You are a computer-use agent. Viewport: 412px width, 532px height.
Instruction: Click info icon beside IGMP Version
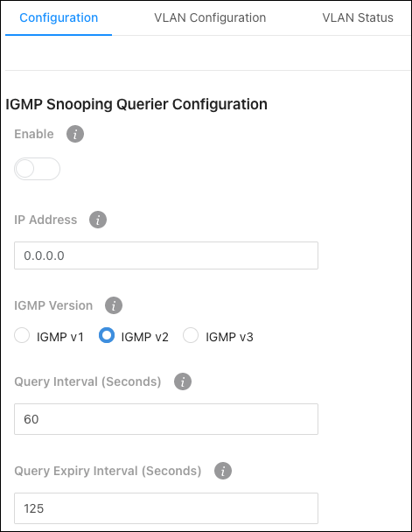pyautogui.click(x=114, y=305)
